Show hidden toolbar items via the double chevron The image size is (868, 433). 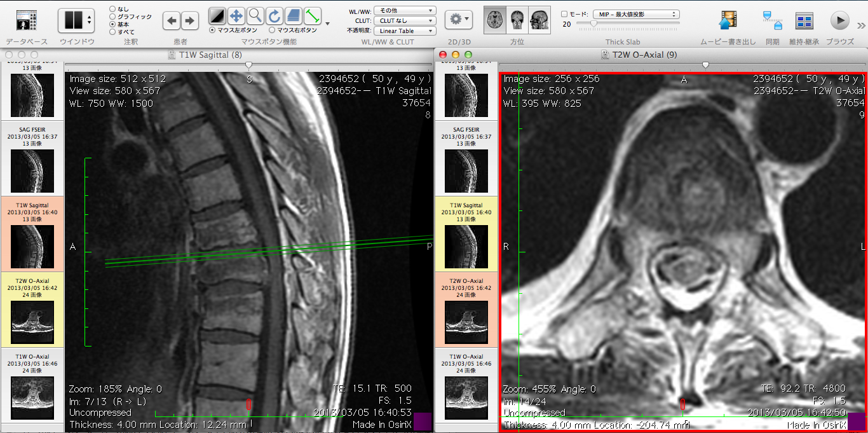(861, 25)
